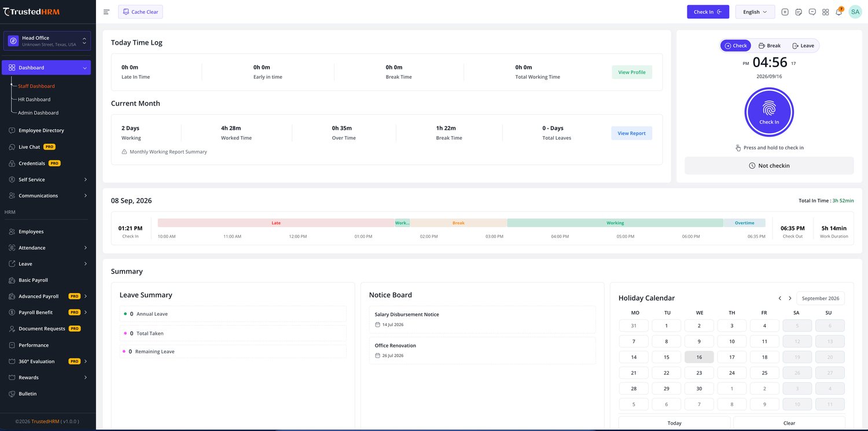The width and height of the screenshot is (868, 431).
Task: Open the sticky notes icon in the header
Action: point(799,12)
